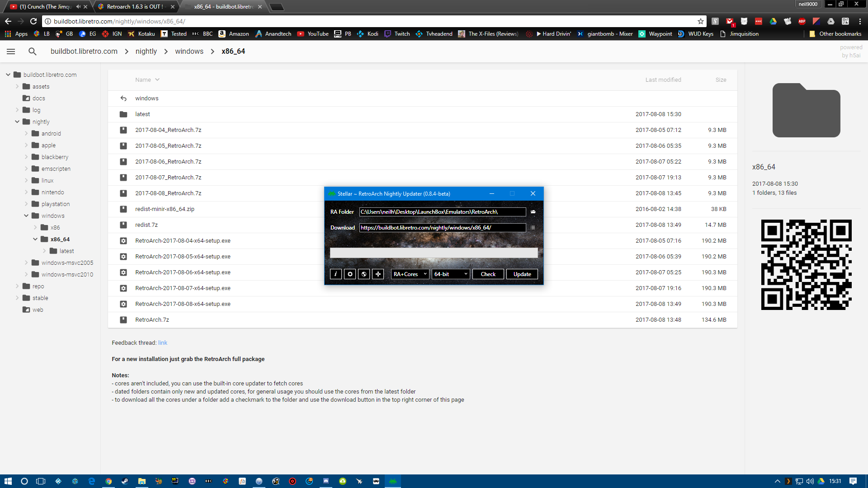This screenshot has height=488, width=868.
Task: Open the info button in Stellar updater
Action: point(335,274)
